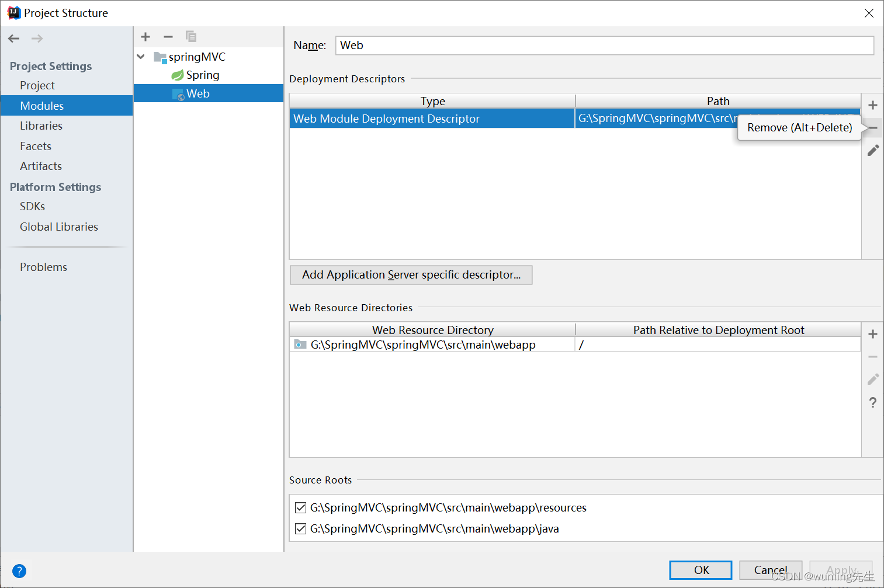Go forward using the right arrow
The width and height of the screenshot is (884, 588).
point(37,39)
